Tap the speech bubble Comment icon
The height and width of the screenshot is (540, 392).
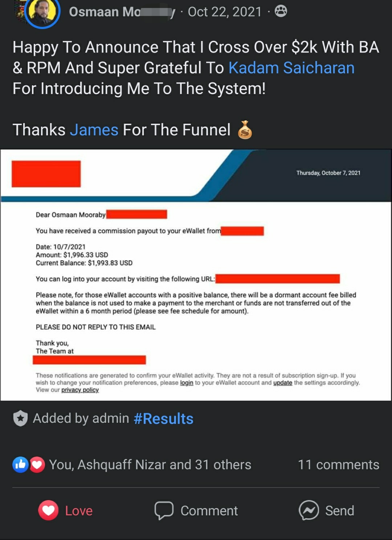coord(164,510)
